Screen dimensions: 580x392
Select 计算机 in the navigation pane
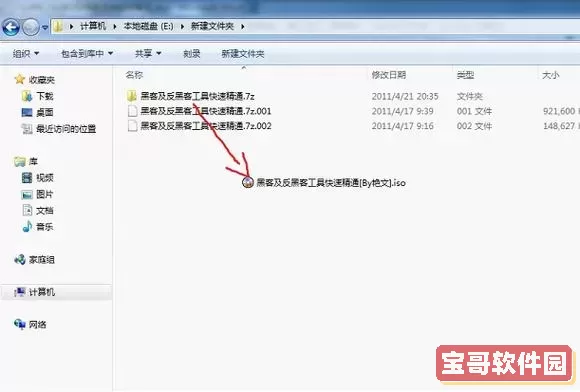pyautogui.click(x=42, y=292)
